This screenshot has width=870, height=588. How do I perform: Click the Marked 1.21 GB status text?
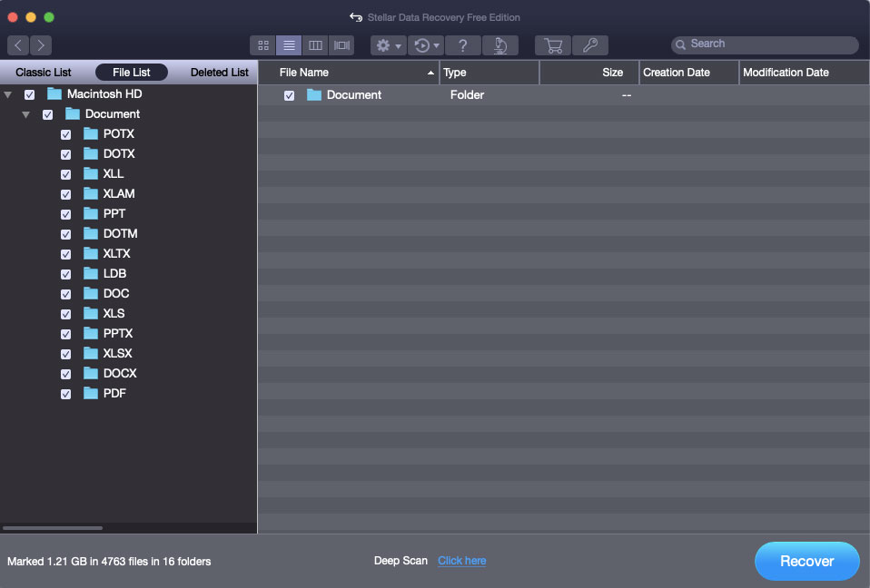click(109, 562)
